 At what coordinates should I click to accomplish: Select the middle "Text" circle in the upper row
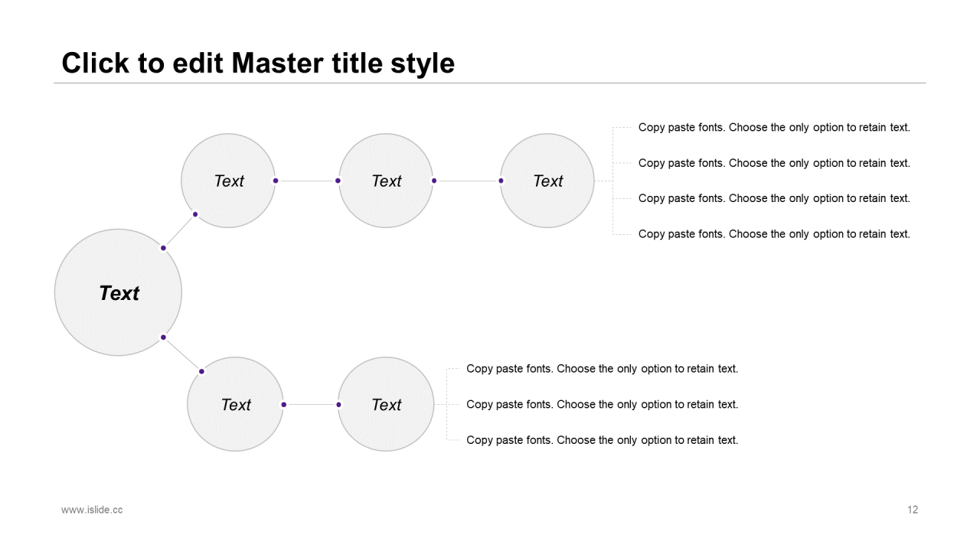[386, 181]
